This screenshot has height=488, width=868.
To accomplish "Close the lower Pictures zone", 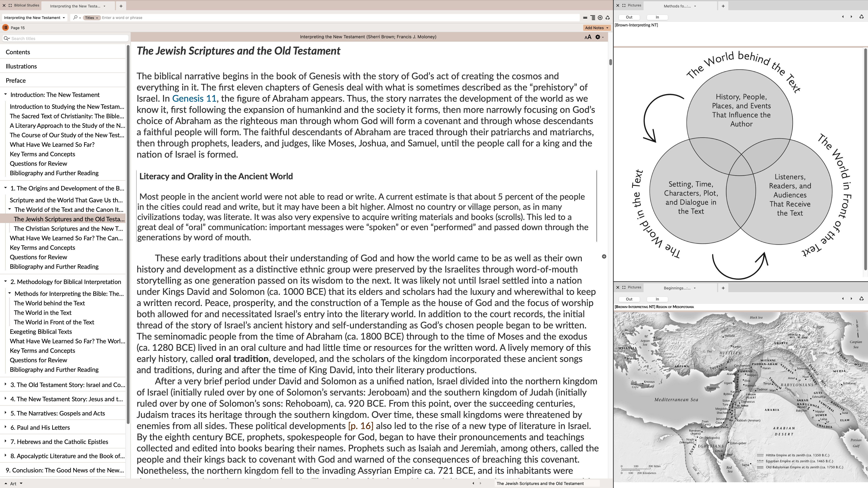I will [618, 287].
